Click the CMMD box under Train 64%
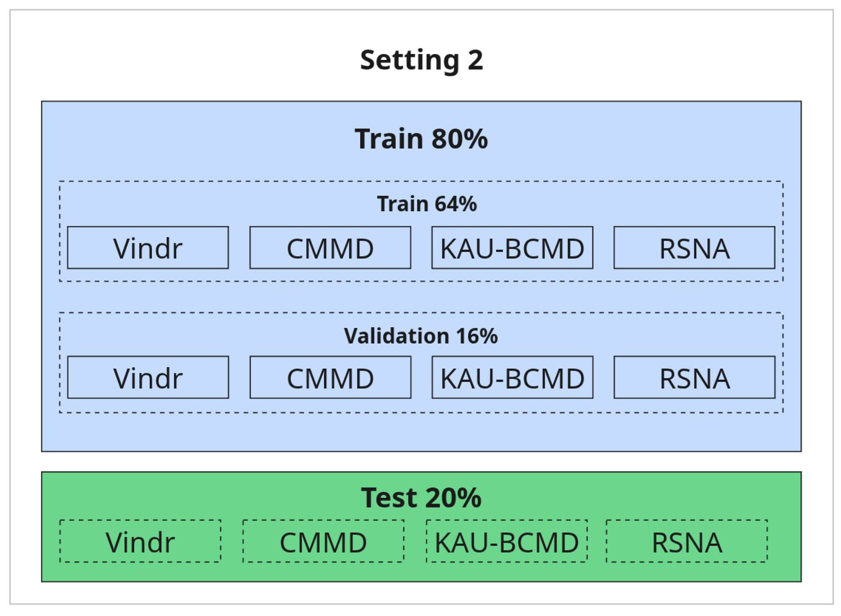 pos(330,248)
